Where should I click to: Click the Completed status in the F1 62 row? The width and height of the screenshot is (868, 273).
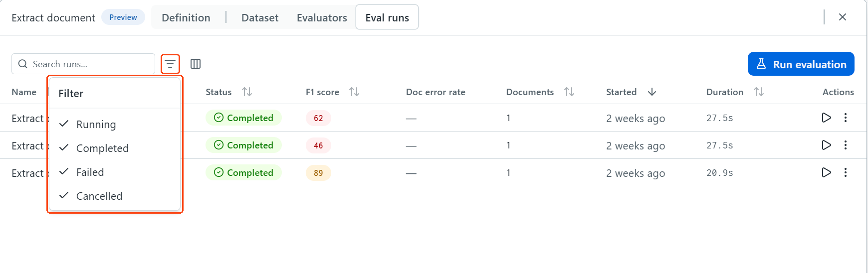pos(243,118)
